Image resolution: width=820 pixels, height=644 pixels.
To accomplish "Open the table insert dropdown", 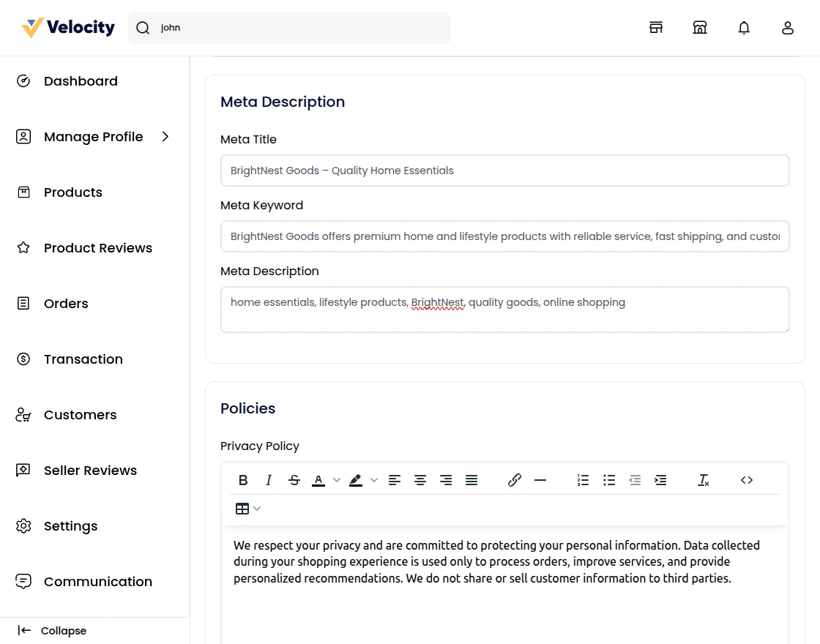I will tap(248, 509).
